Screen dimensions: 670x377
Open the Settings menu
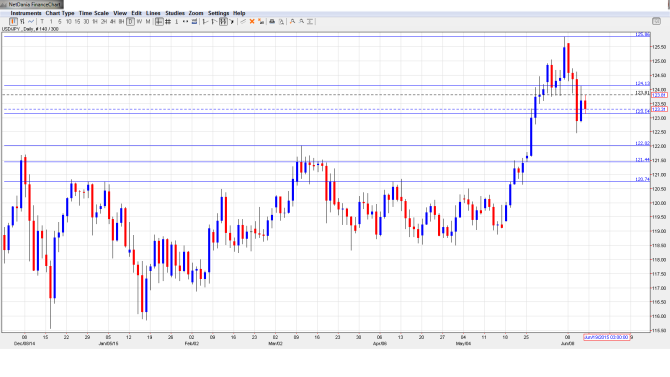pyautogui.click(x=218, y=13)
